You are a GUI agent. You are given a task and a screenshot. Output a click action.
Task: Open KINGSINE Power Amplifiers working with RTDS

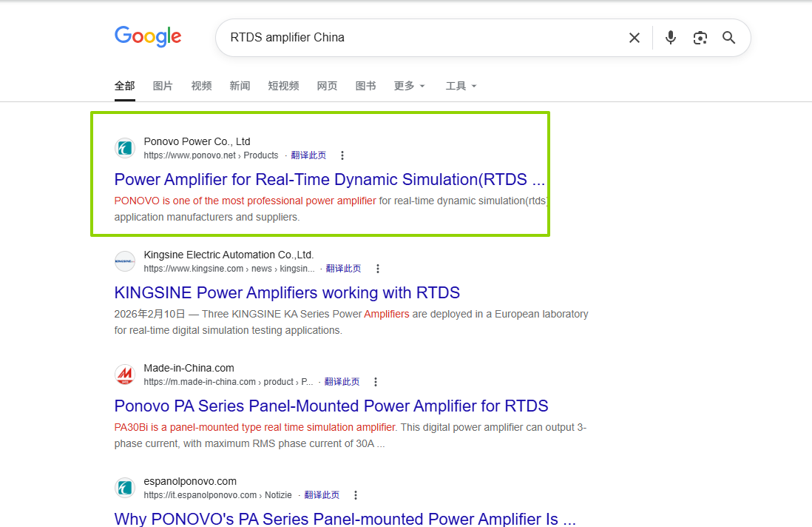(287, 293)
